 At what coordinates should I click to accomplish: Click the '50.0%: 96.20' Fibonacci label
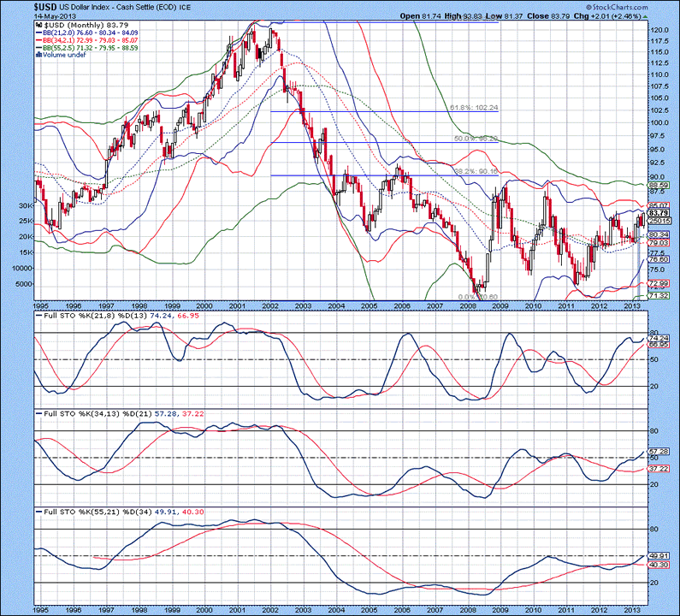(476, 139)
